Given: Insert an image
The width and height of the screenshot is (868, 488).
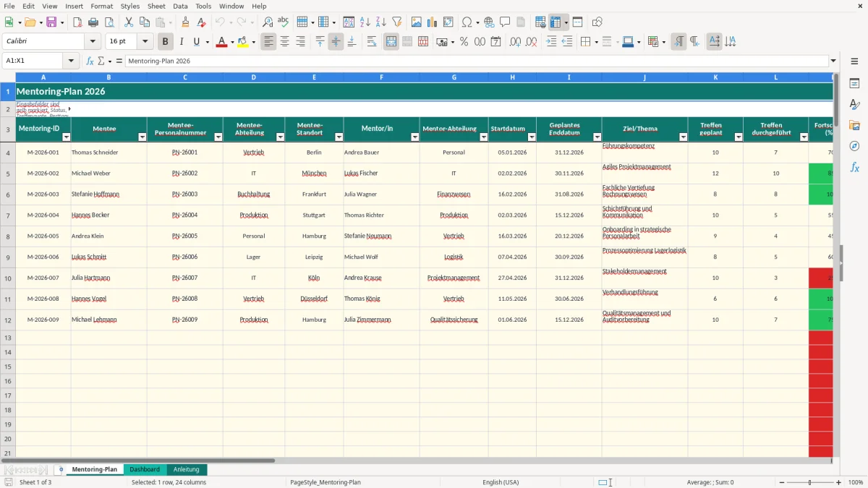Looking at the screenshot, I should click(x=417, y=22).
